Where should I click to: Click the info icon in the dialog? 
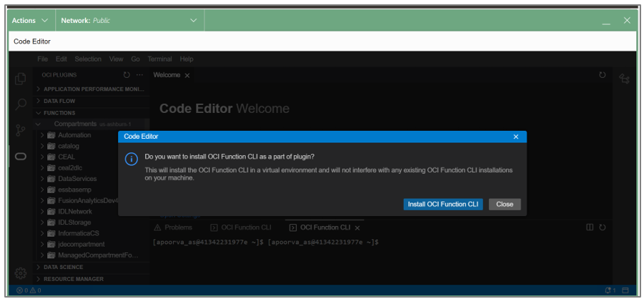pyautogui.click(x=131, y=160)
